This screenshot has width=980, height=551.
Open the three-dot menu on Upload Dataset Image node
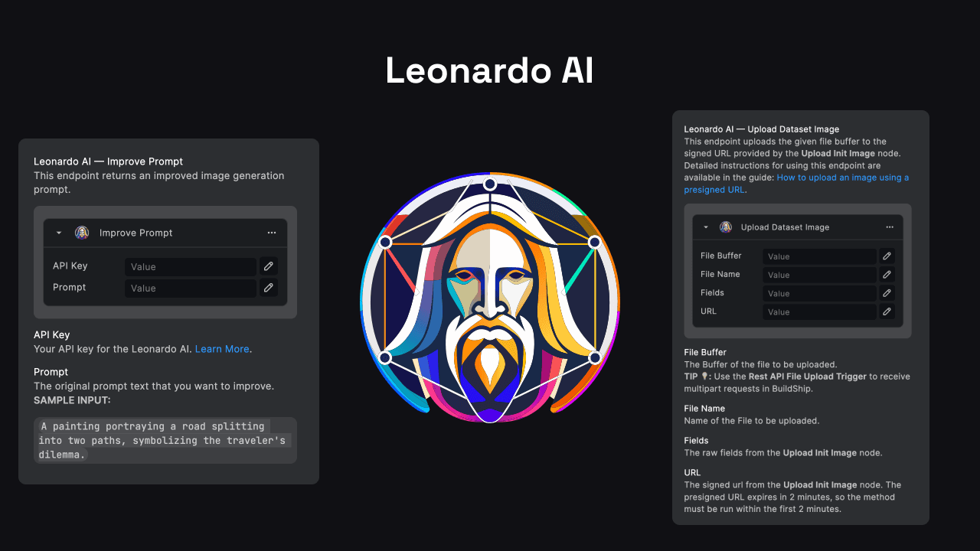(x=890, y=227)
